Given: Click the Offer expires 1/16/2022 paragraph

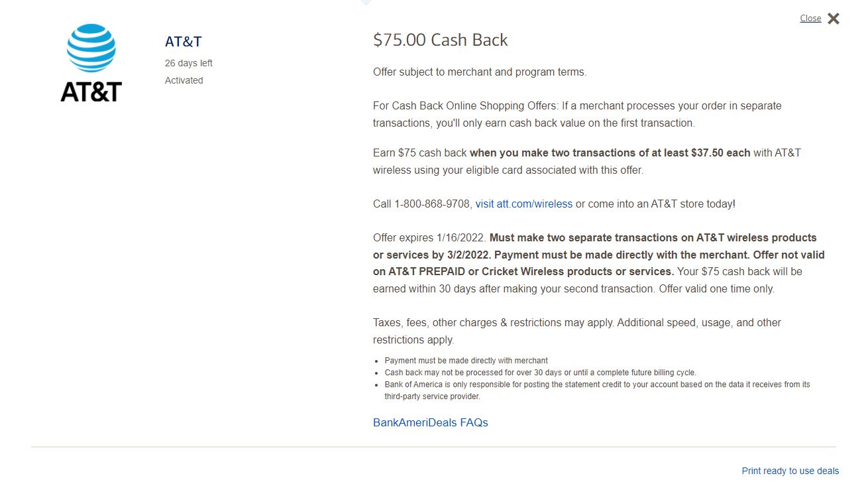Looking at the screenshot, I should pos(596,263).
